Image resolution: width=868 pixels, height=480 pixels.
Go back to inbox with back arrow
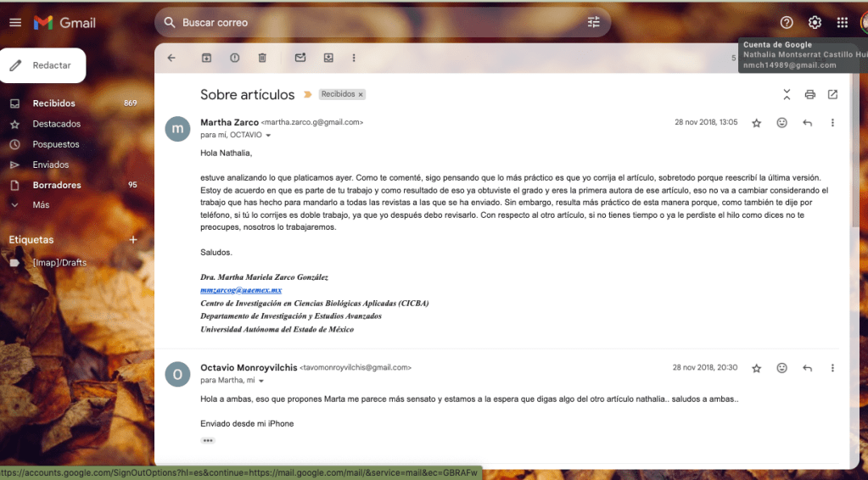click(171, 58)
